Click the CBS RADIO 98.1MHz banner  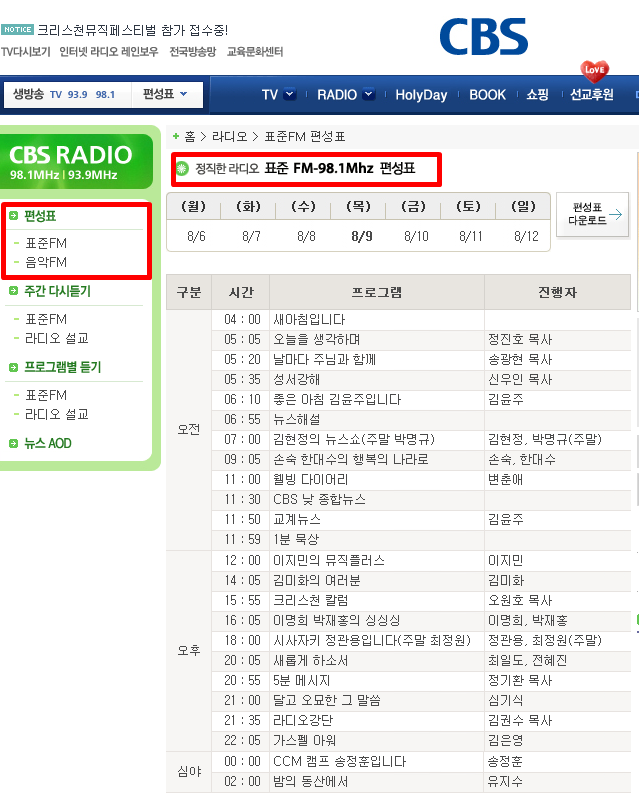click(76, 161)
